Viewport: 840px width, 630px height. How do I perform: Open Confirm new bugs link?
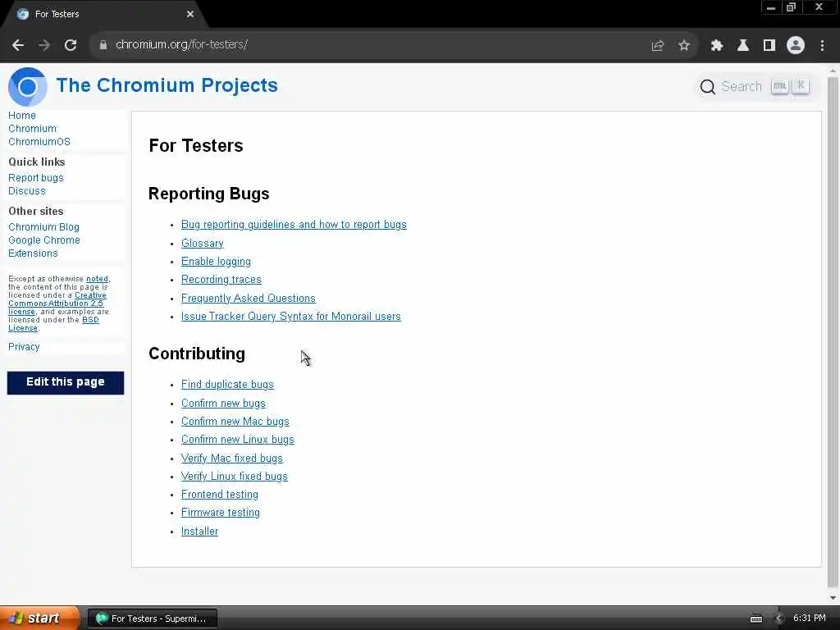click(x=223, y=403)
